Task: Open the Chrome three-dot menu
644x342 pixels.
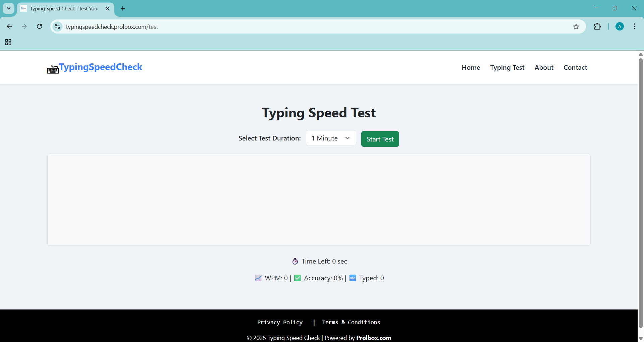Action: click(635, 26)
